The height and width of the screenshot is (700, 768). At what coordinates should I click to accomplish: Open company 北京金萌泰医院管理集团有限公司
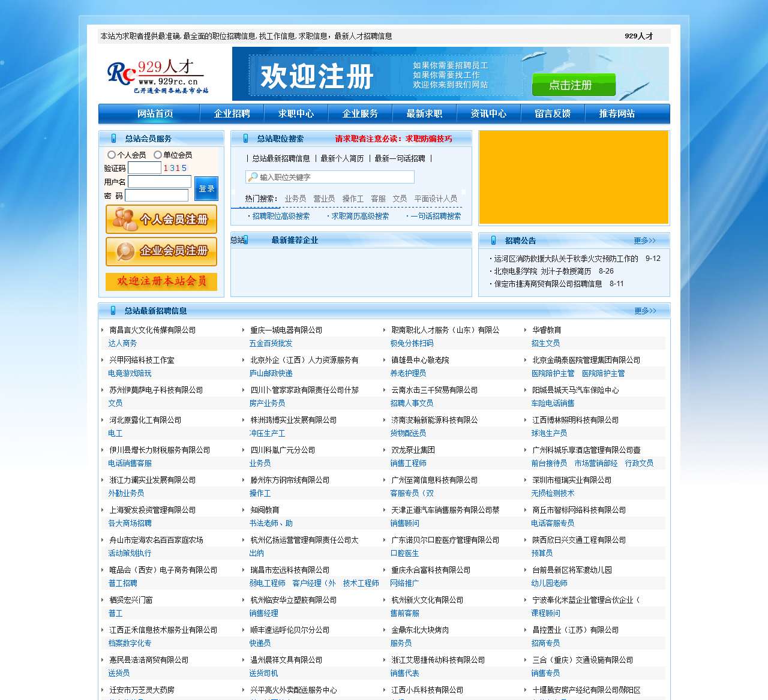click(586, 360)
